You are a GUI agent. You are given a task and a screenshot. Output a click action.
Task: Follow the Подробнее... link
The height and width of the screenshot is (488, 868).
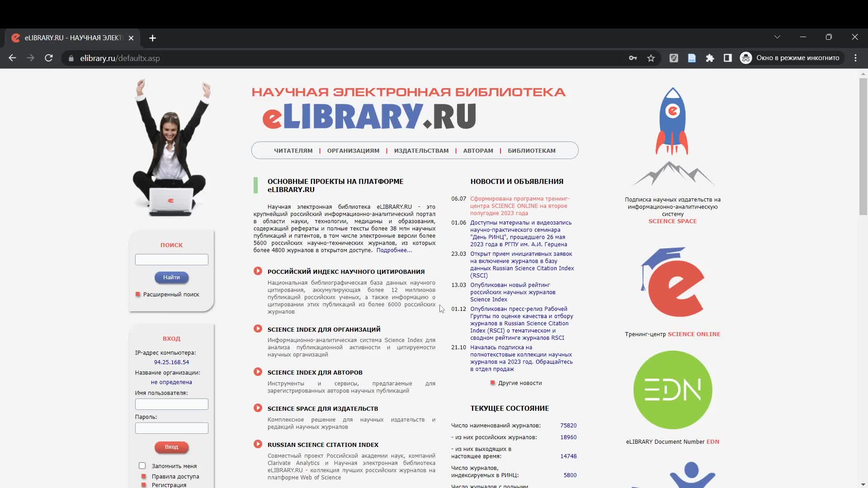394,250
